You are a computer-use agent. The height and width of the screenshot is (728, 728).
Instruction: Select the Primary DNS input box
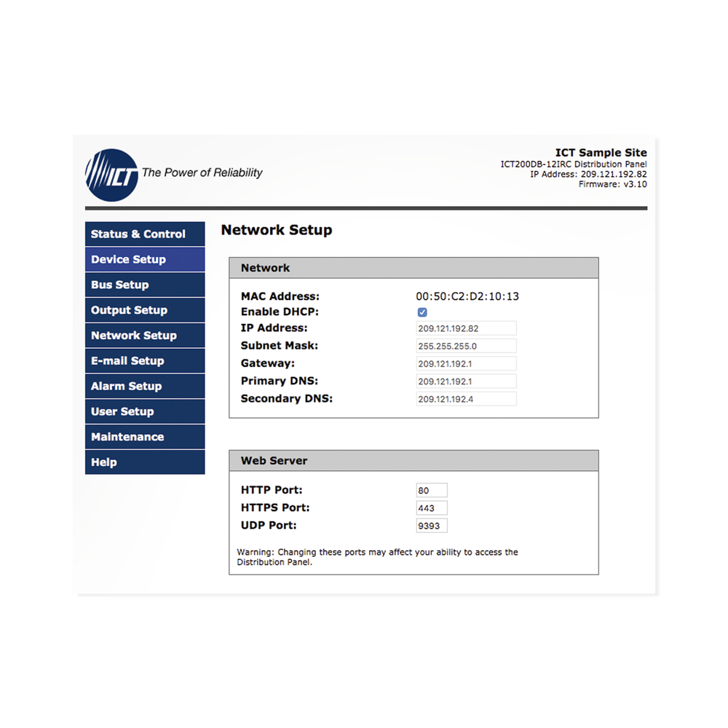pyautogui.click(x=466, y=381)
